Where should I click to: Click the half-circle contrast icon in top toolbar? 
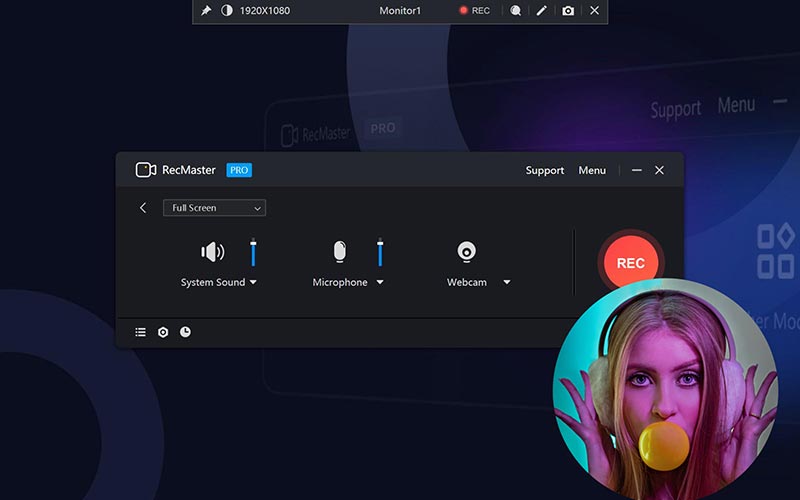coord(227,10)
